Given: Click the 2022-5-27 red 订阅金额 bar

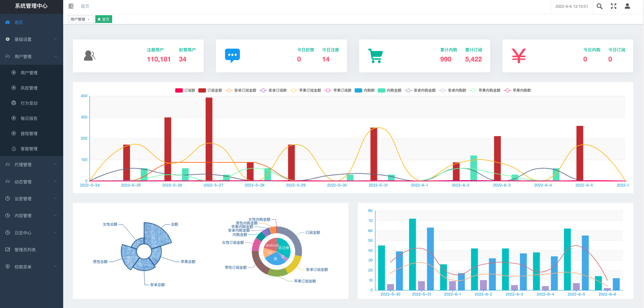Looking at the screenshot, I should [x=209, y=139].
